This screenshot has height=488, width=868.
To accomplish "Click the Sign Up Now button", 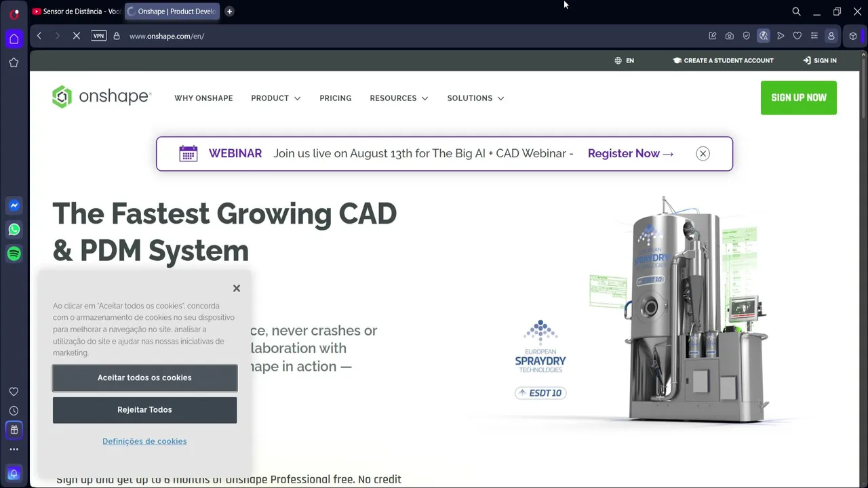I will point(799,98).
